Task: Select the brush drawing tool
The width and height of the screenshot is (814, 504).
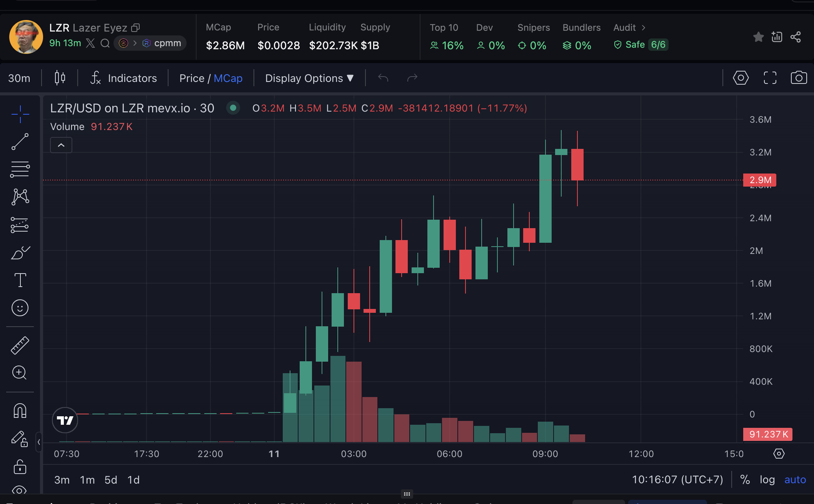Action: click(20, 253)
